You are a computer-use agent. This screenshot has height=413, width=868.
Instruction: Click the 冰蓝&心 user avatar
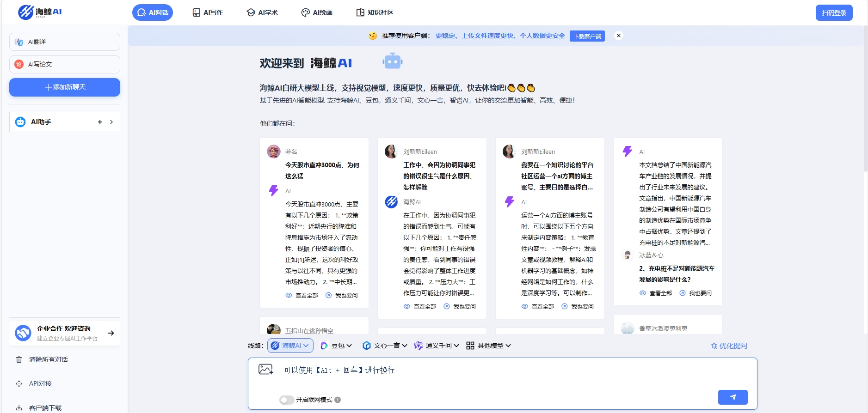pos(628,255)
